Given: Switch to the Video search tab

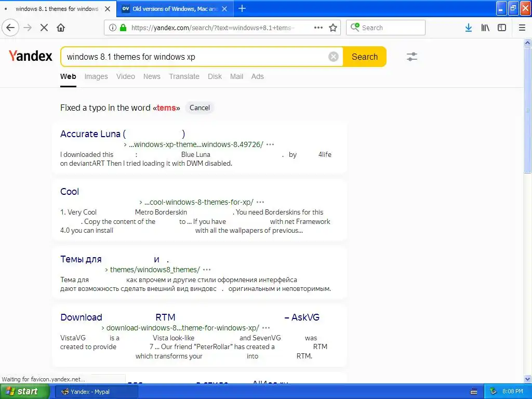Looking at the screenshot, I should tap(126, 77).
